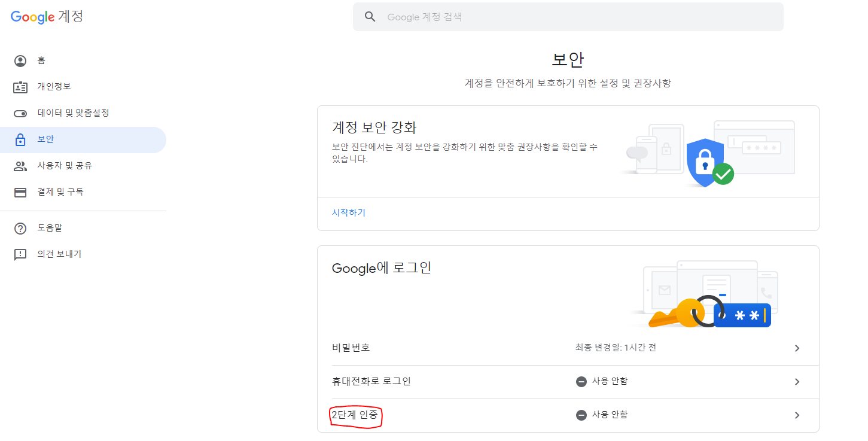Open the 의견 보내기 link

click(83, 254)
